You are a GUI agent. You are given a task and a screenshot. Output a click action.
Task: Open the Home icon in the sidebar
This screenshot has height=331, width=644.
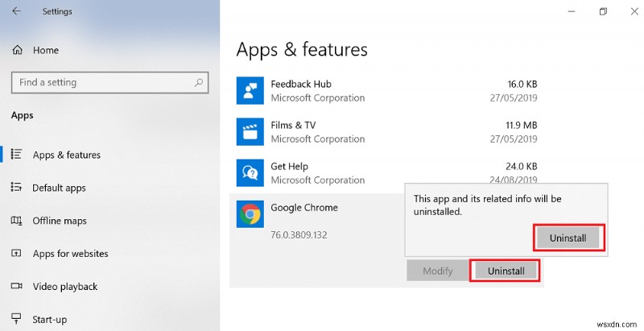tap(17, 50)
